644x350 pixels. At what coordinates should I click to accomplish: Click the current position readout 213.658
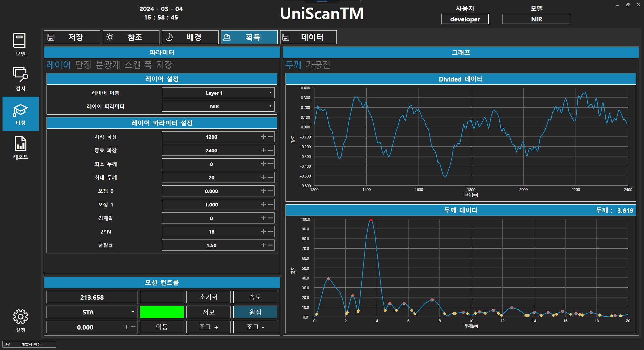(x=92, y=297)
